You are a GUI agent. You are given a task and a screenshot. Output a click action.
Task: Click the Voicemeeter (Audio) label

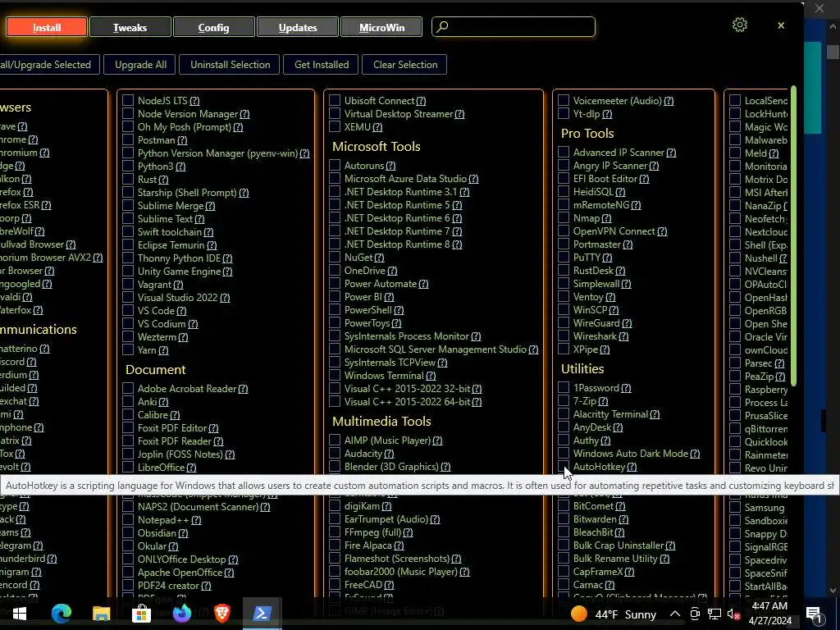coord(618,100)
